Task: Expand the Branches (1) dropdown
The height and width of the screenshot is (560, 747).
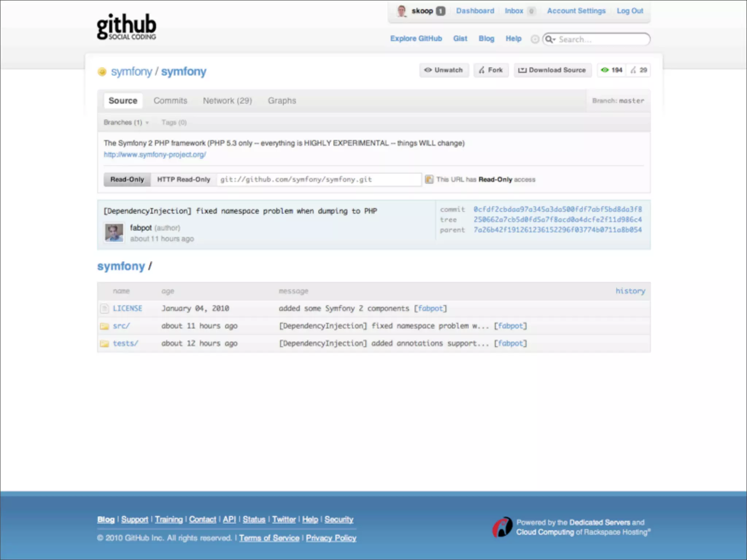Action: (126, 122)
